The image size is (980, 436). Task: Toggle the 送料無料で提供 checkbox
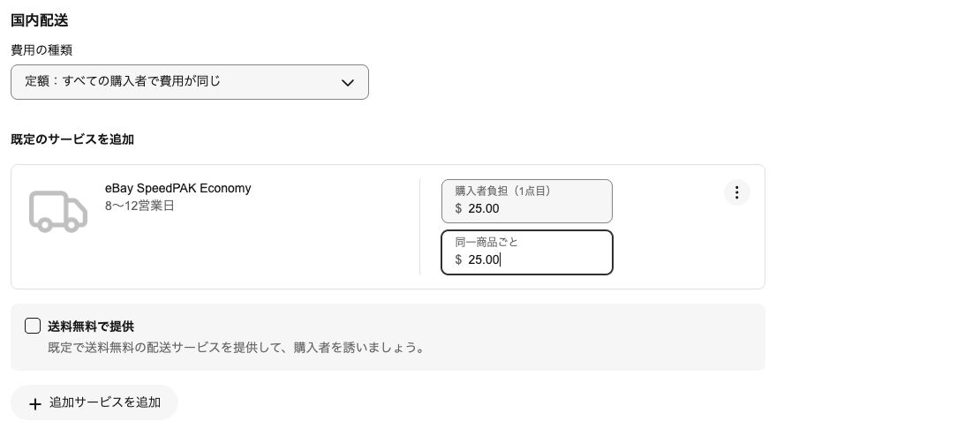click(33, 326)
